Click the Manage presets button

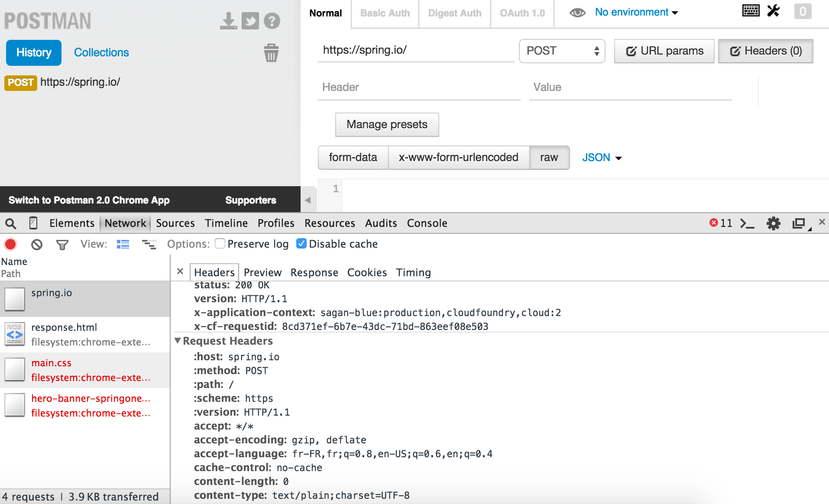(x=387, y=125)
